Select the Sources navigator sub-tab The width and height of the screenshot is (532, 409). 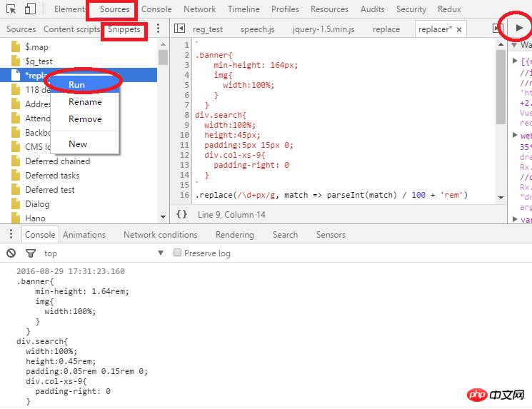click(x=21, y=29)
